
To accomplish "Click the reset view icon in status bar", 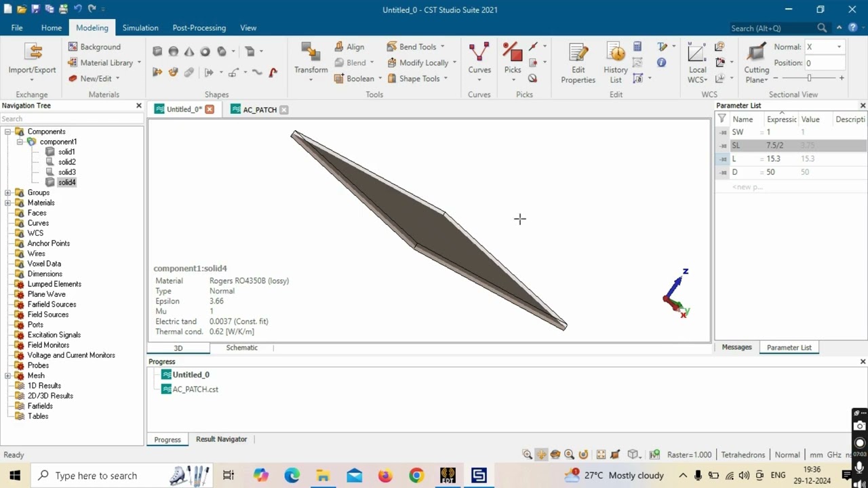I will pyautogui.click(x=601, y=455).
